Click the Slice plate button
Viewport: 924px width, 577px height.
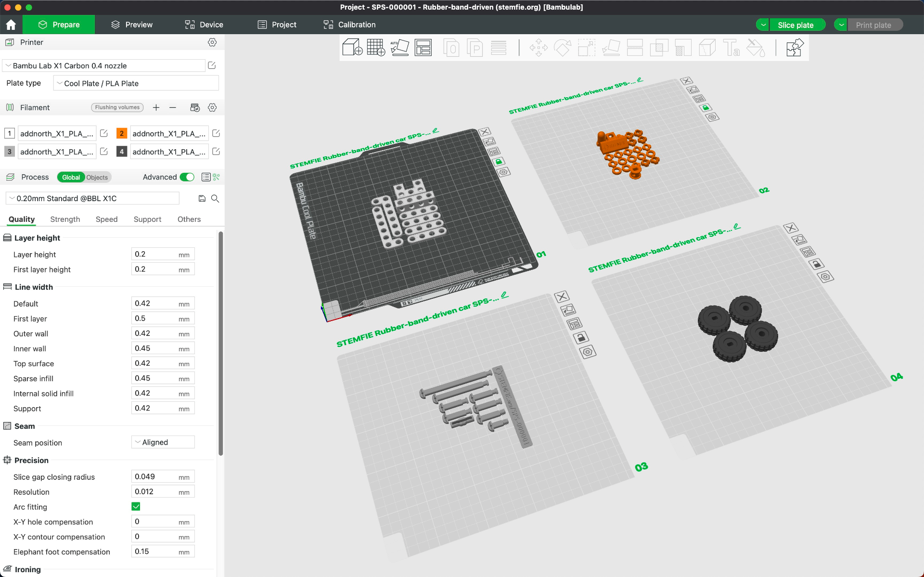796,25
